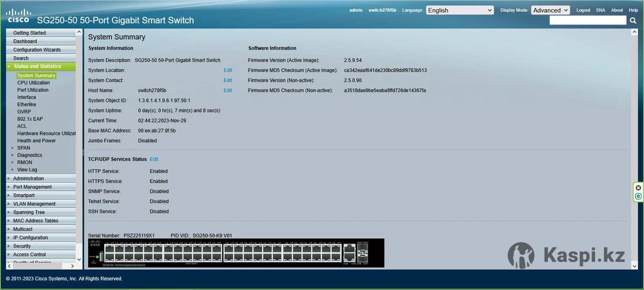Click the green circular side widget icon

[638, 197]
